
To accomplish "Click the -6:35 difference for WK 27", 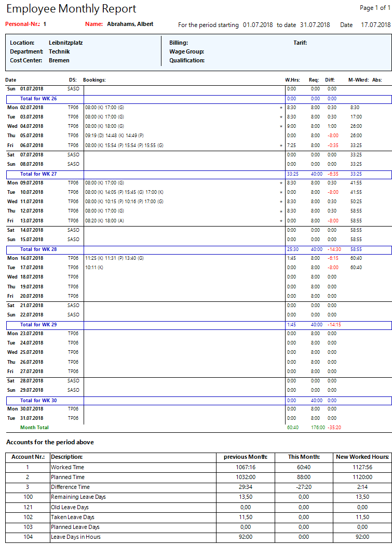I will tap(333, 174).
